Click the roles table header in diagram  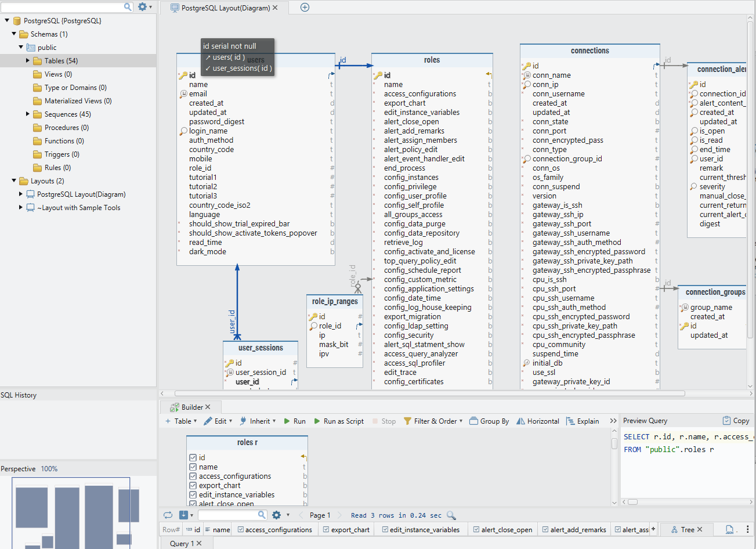[432, 60]
